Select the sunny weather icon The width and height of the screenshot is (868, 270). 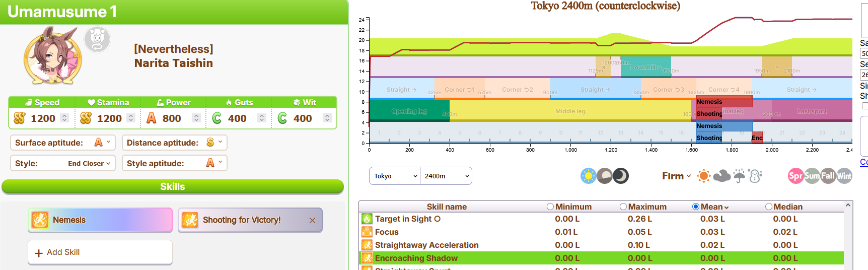[703, 176]
